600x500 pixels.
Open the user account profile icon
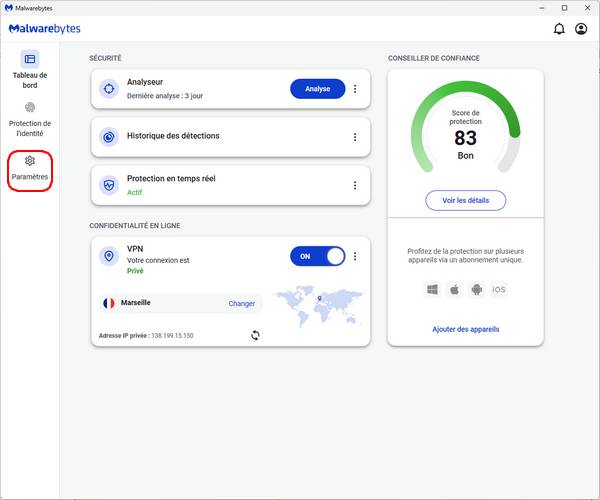(581, 29)
